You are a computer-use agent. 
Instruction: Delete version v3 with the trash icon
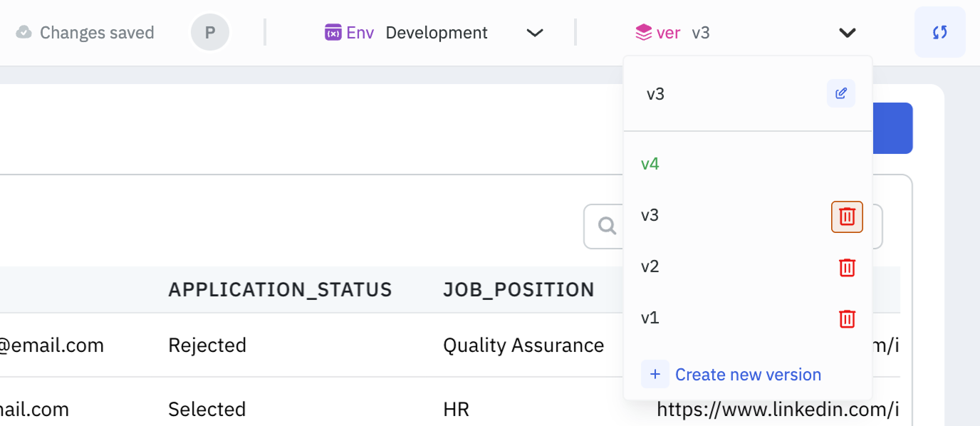coord(846,216)
